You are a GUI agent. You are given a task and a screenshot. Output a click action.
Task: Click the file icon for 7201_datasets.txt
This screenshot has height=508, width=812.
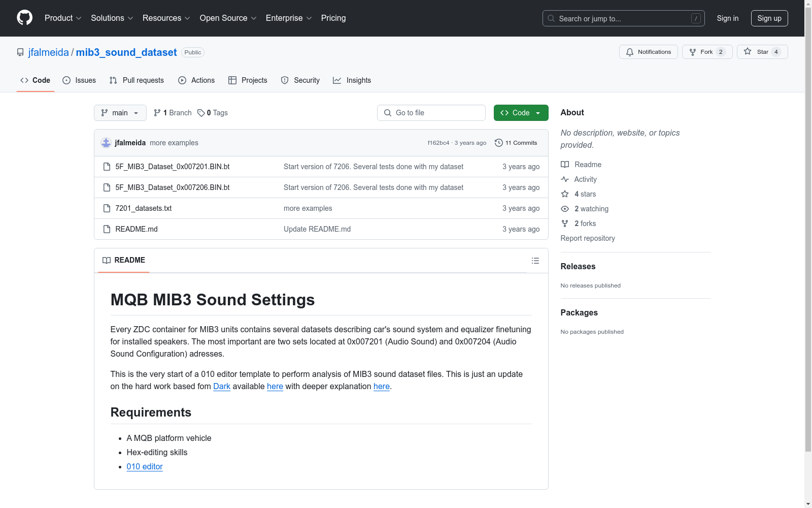[107, 208]
